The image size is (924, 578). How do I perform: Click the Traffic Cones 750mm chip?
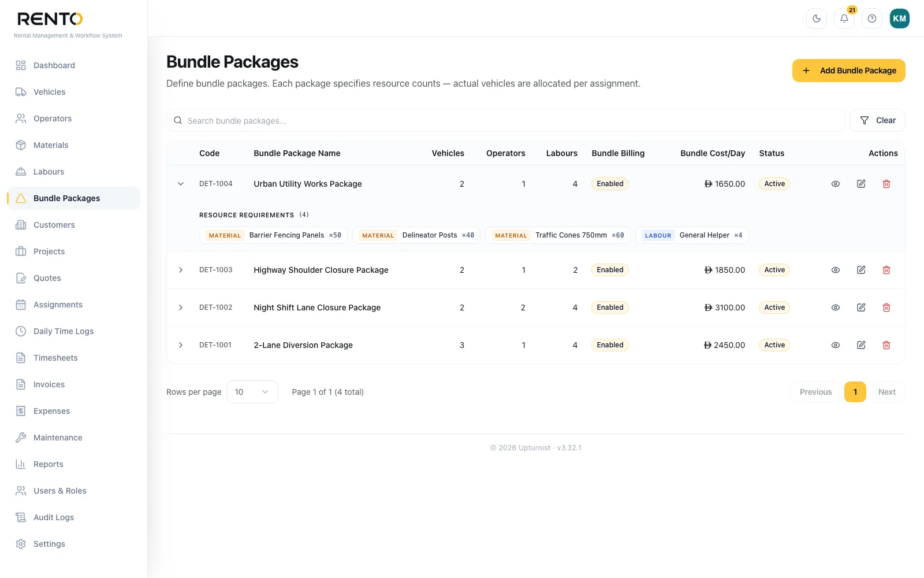coord(558,235)
